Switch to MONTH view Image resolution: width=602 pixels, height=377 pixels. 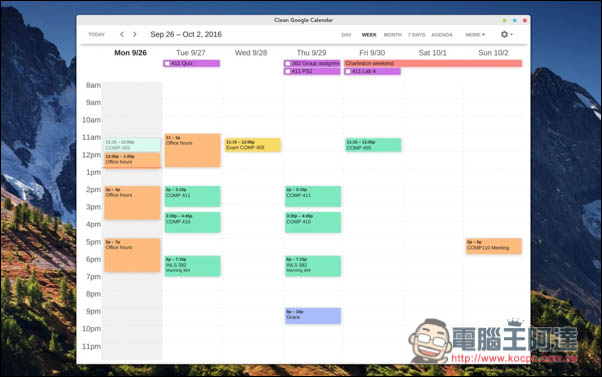(392, 35)
